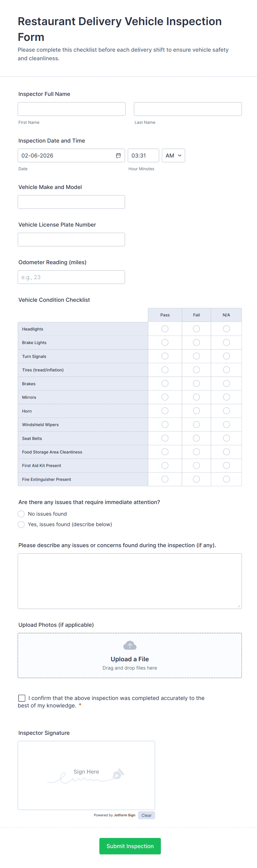257x868 pixels.
Task: Click the First Name input field
Action: click(71, 109)
